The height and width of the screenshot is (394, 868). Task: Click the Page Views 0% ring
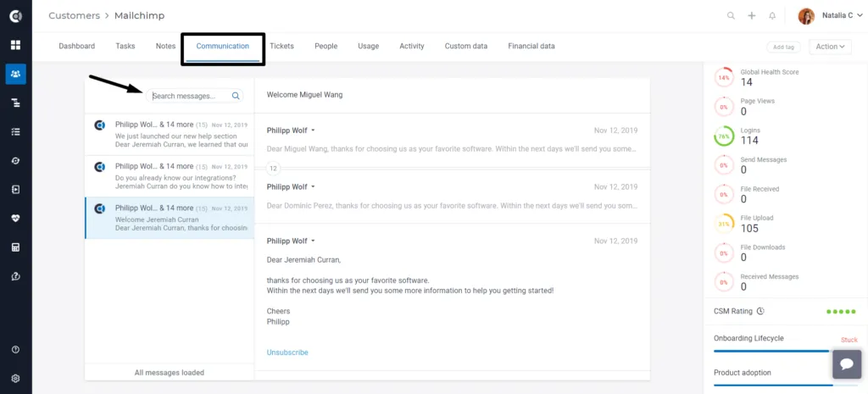(x=724, y=107)
